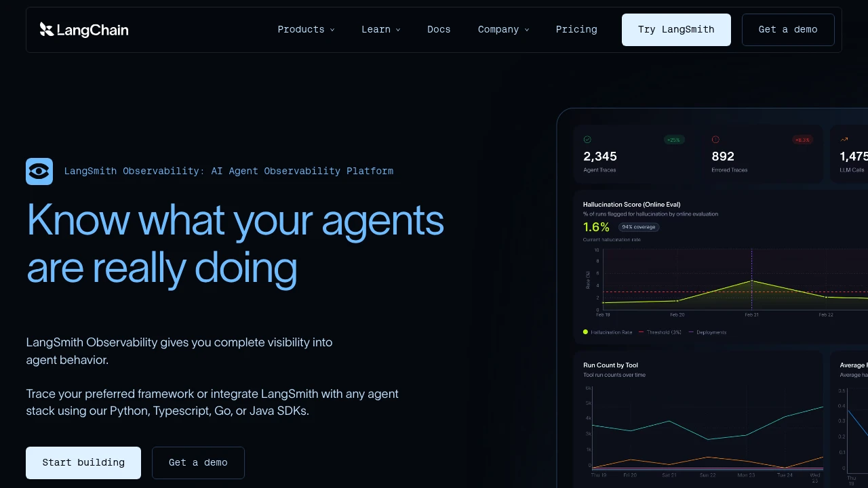Click the Hallucination Score (Online Eval) title

[x=631, y=205]
